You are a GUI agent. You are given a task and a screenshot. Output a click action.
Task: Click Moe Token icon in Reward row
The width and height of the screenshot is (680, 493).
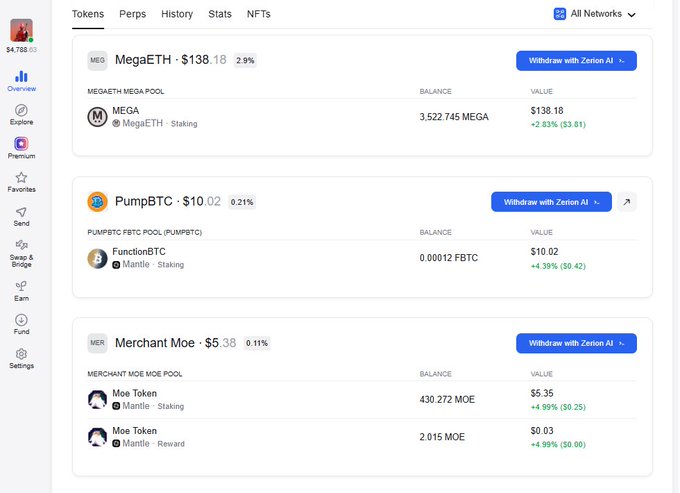pos(97,437)
